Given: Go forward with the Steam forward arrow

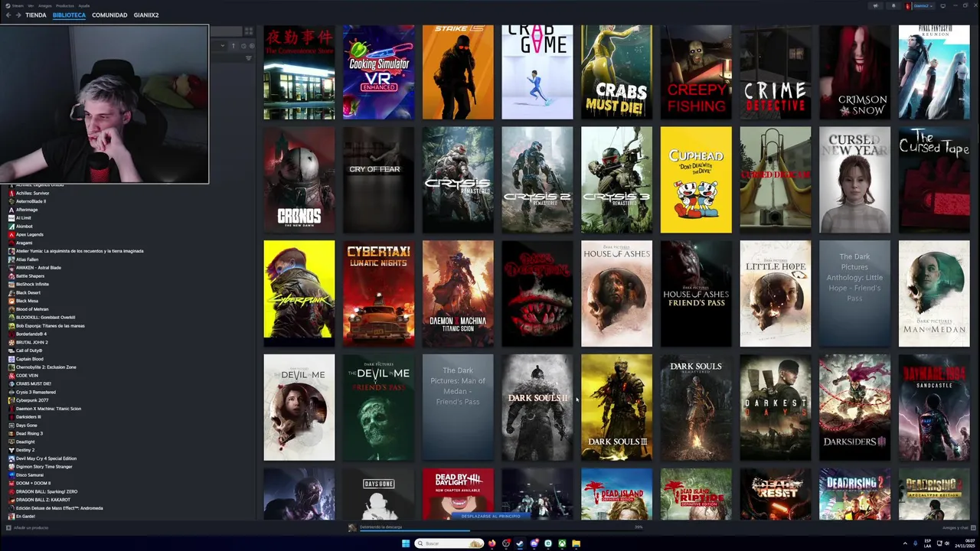Looking at the screenshot, I should coord(18,15).
